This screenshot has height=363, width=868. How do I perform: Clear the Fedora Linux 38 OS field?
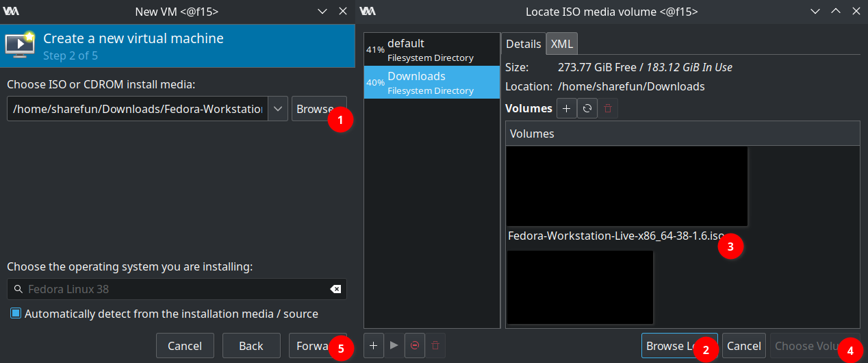click(x=335, y=289)
